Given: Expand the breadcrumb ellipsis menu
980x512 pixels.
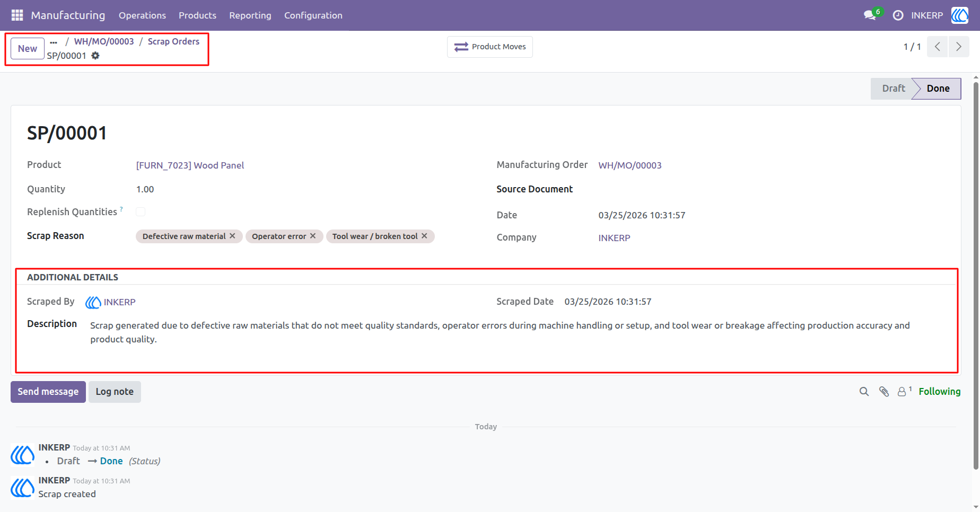Looking at the screenshot, I should (54, 42).
